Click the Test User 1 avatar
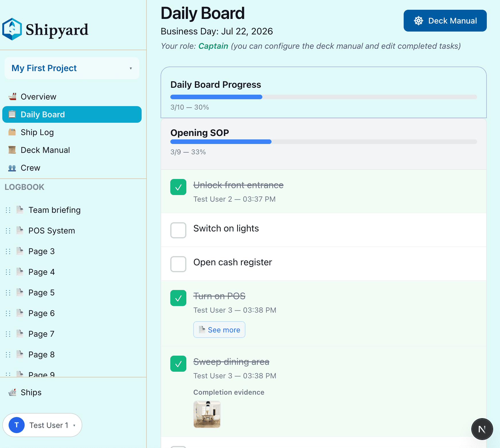 pos(17,425)
